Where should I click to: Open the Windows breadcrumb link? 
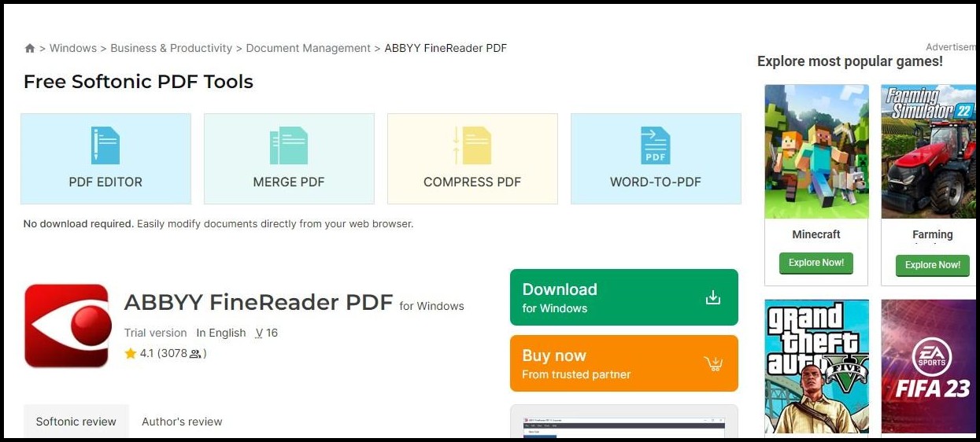pos(73,48)
